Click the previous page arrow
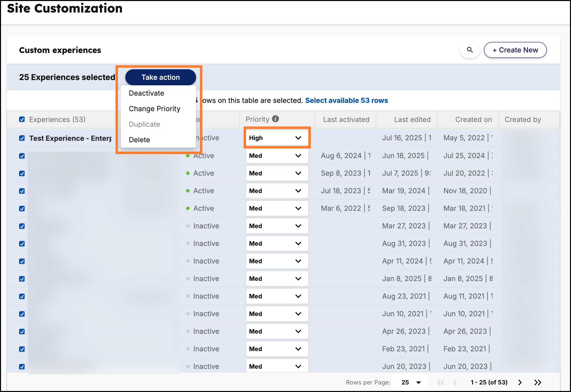This screenshot has height=392, width=571. 455,382
